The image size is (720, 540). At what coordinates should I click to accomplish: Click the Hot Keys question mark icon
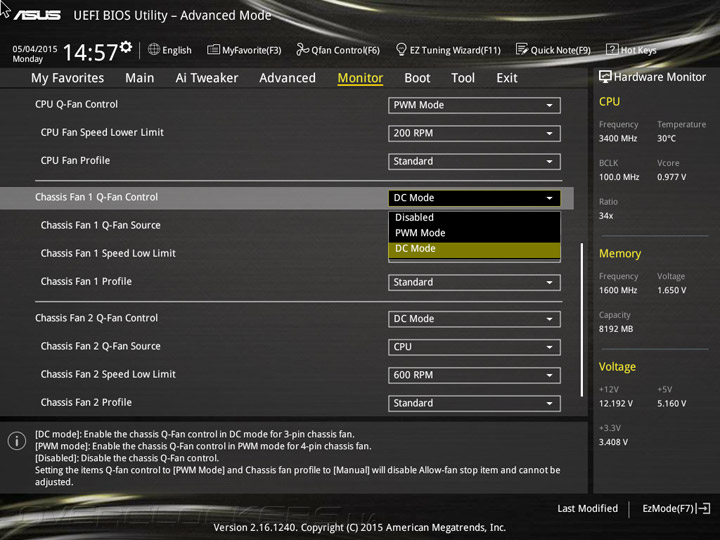(612, 49)
